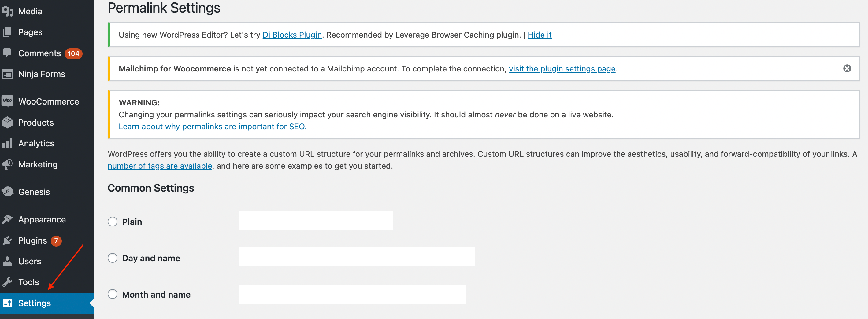Click the Marketing megaphone icon

click(7, 164)
